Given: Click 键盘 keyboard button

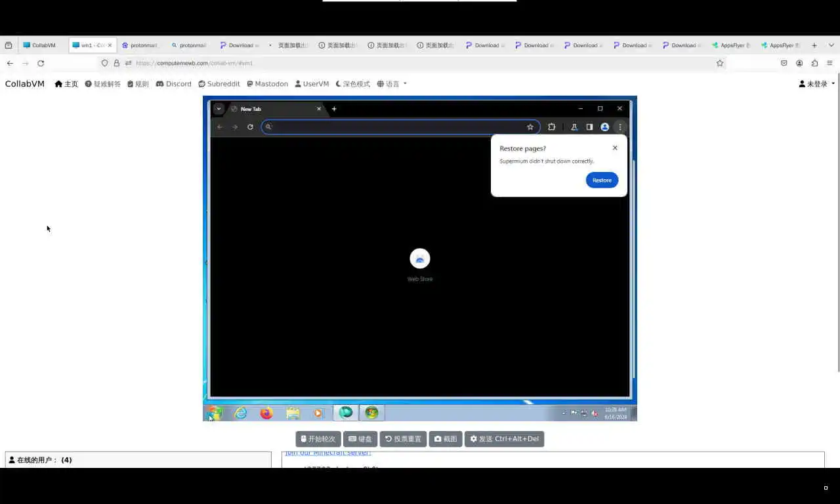Looking at the screenshot, I should pyautogui.click(x=360, y=439).
